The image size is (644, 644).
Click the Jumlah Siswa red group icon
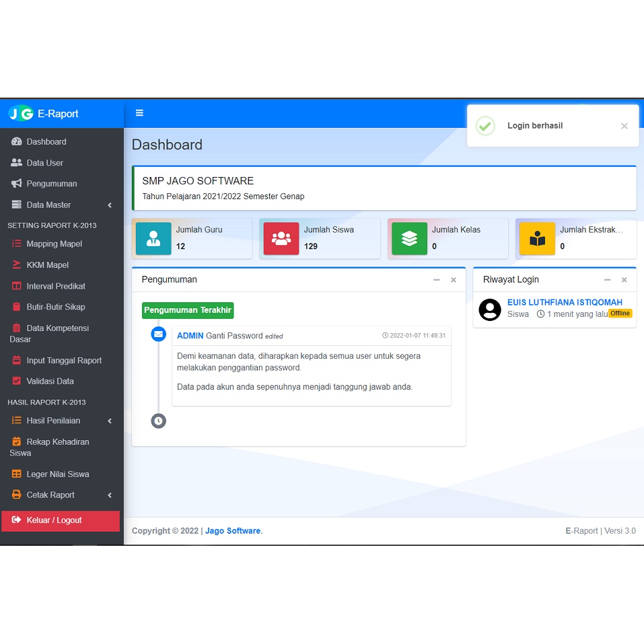tap(281, 239)
